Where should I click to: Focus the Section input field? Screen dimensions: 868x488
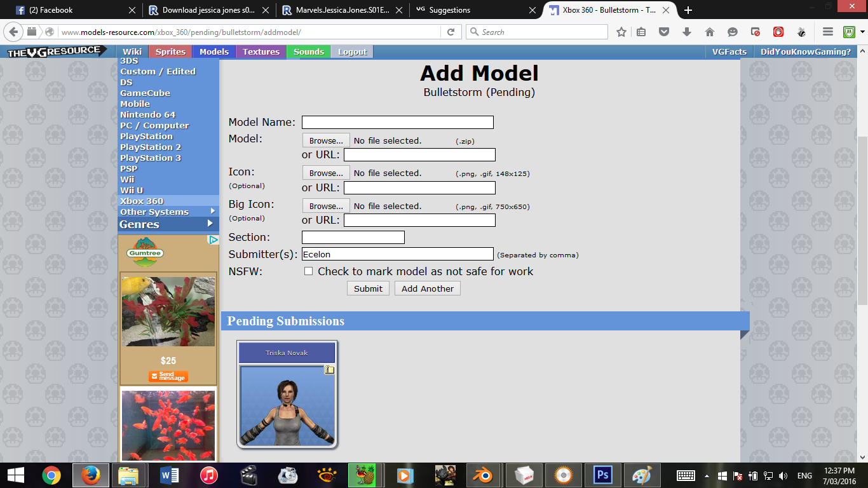click(x=353, y=238)
